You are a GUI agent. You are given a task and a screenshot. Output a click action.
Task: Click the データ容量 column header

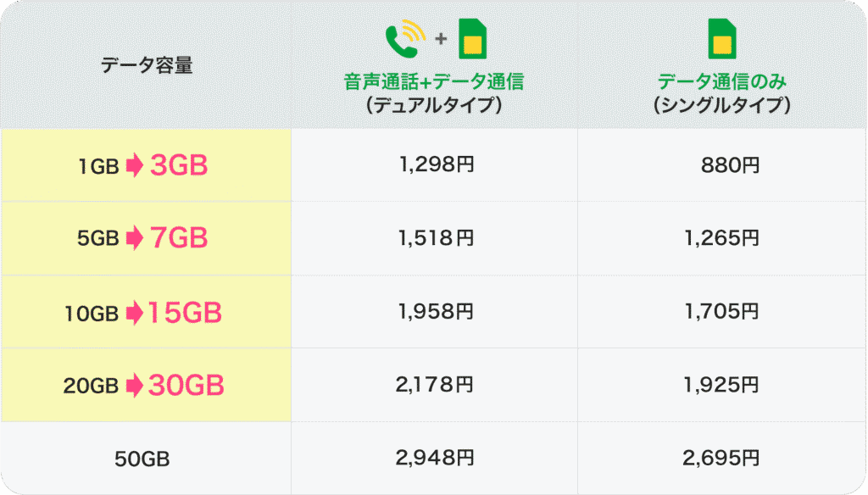tap(147, 65)
